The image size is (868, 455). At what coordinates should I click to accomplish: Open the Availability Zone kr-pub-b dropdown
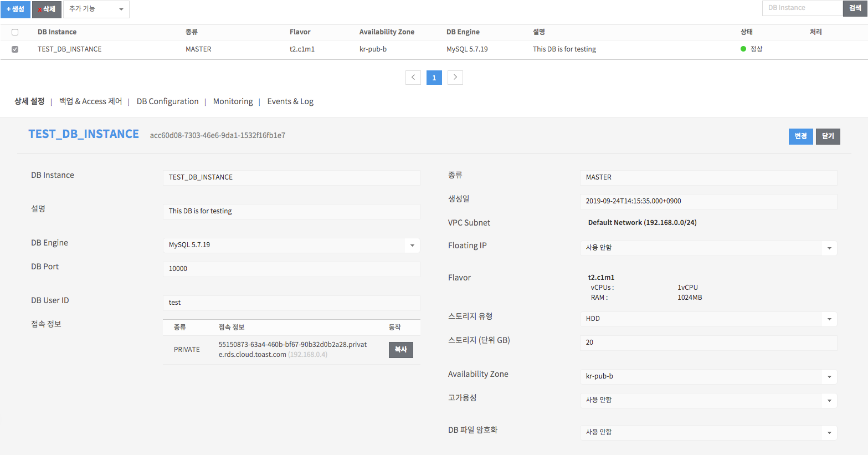708,376
